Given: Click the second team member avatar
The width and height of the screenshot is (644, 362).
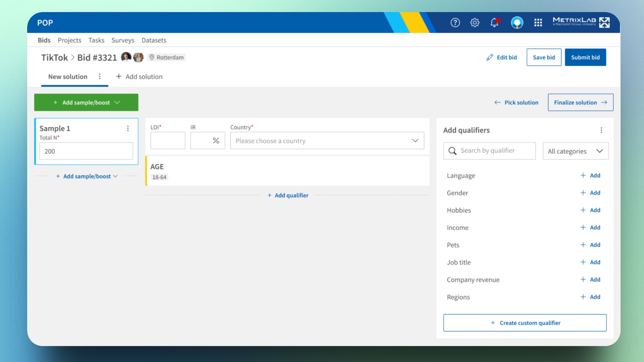Looking at the screenshot, I should coord(138,57).
